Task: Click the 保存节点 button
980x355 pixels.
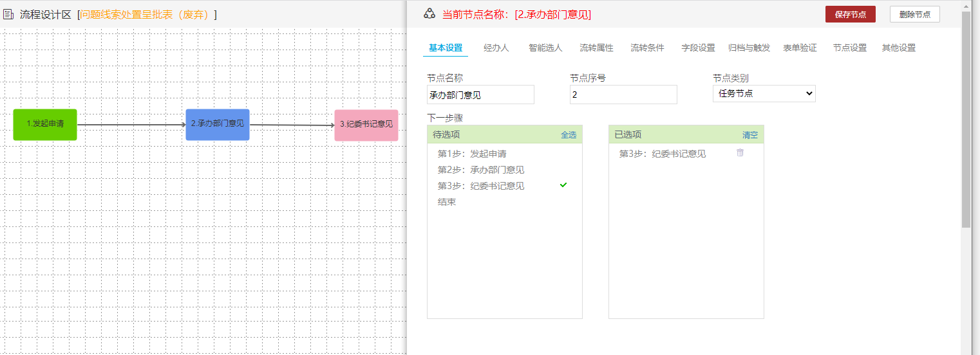Action: click(850, 14)
